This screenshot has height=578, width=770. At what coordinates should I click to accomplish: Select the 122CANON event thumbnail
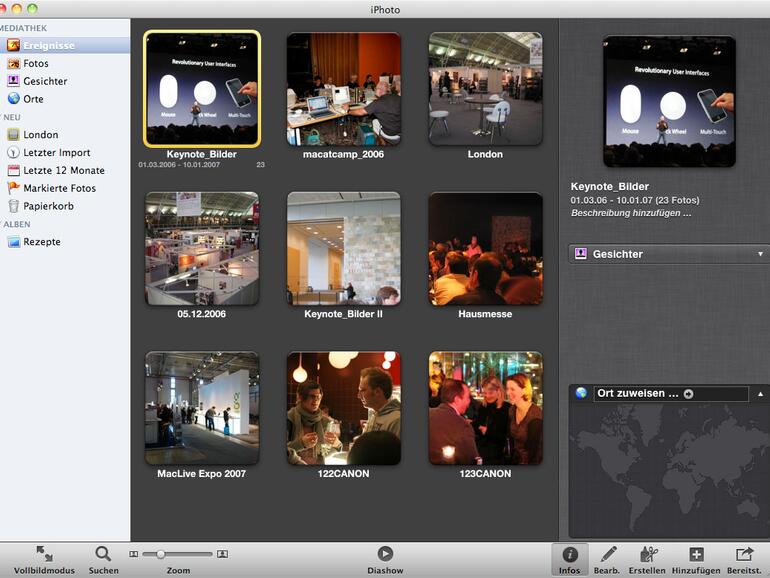tap(344, 408)
